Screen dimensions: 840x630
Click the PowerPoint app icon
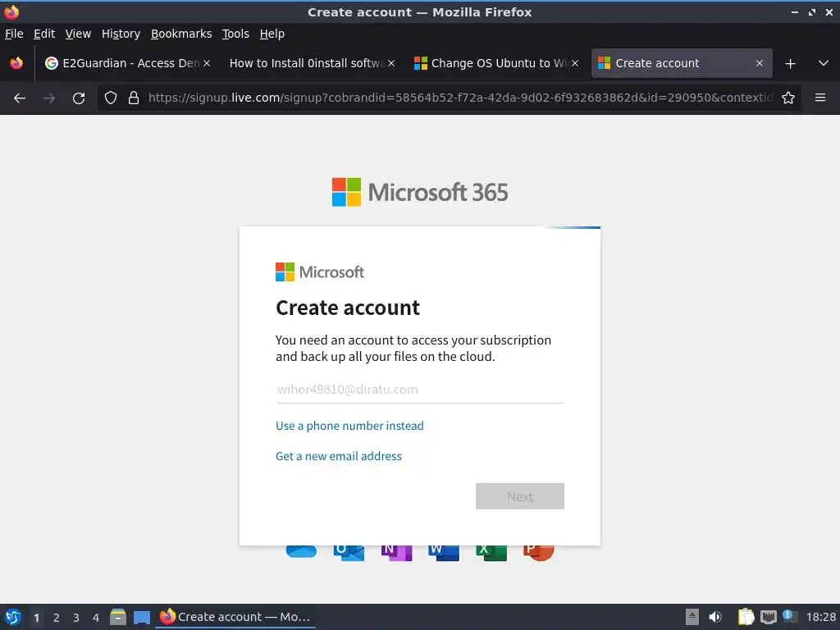(538, 554)
